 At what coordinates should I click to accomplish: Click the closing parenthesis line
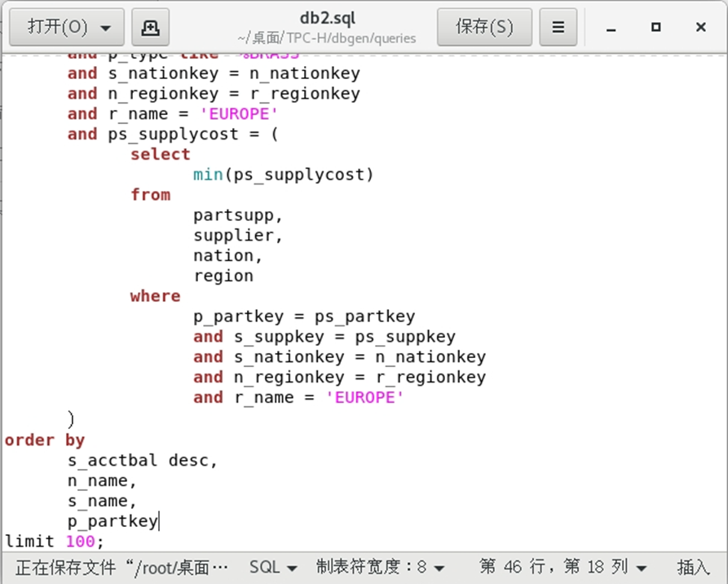click(71, 418)
